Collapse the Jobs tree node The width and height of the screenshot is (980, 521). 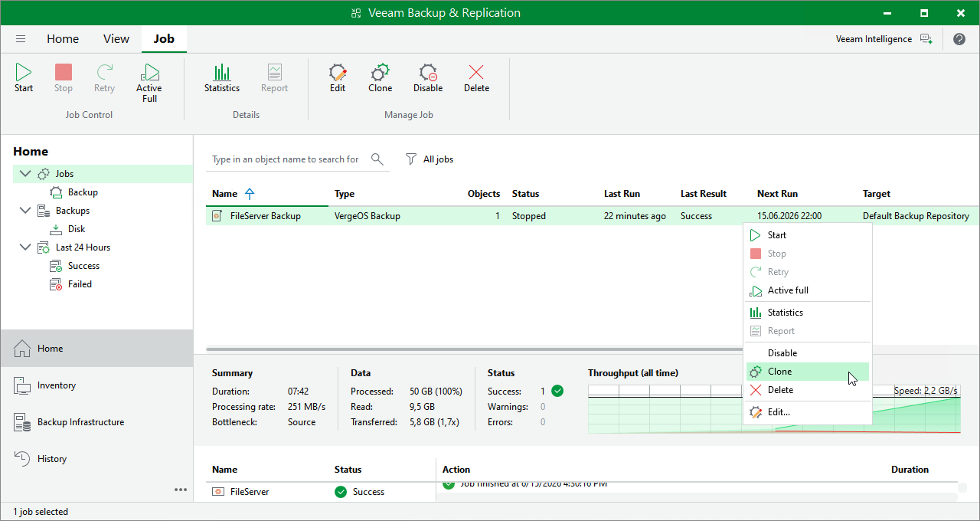(24, 174)
